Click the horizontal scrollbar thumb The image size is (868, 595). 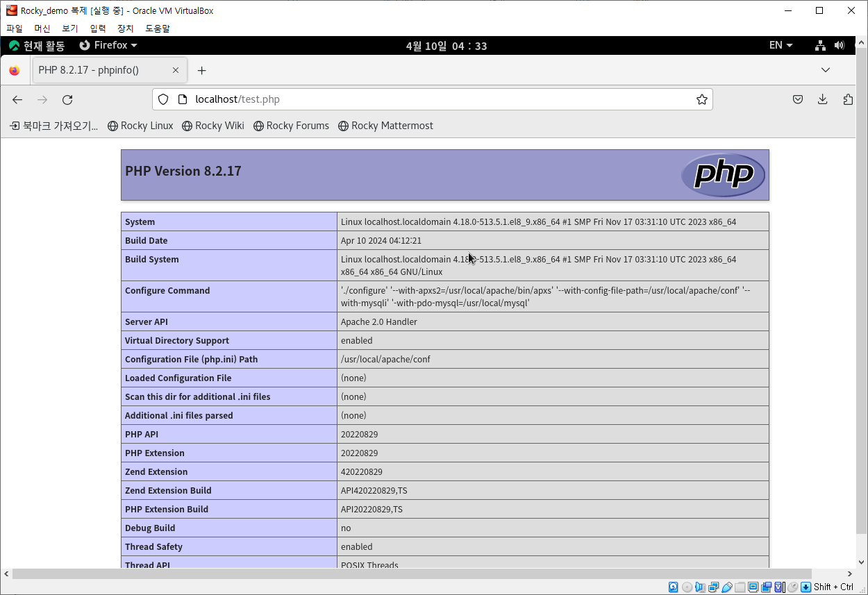tap(412, 574)
